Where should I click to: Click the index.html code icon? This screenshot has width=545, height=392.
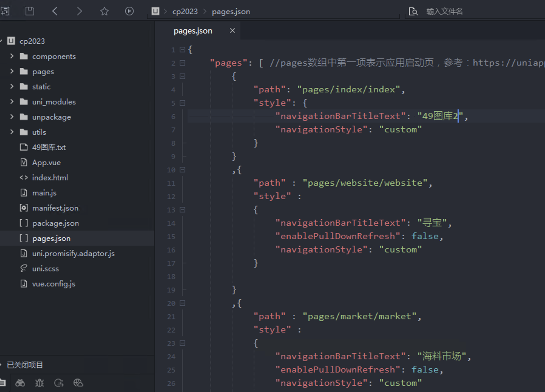(x=24, y=177)
